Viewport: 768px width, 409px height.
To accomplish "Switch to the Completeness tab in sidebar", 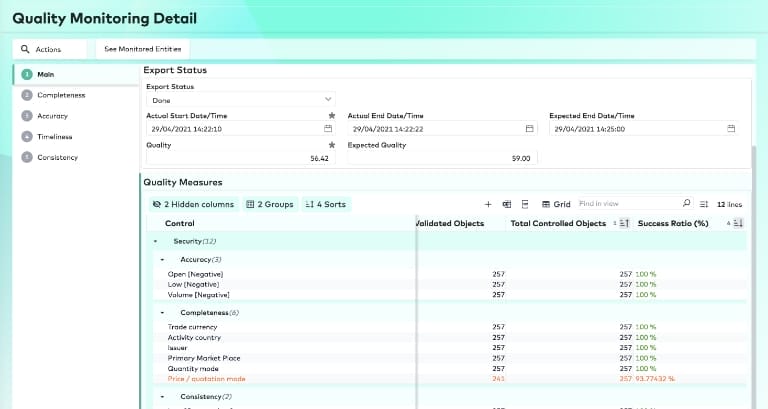I will [x=60, y=95].
